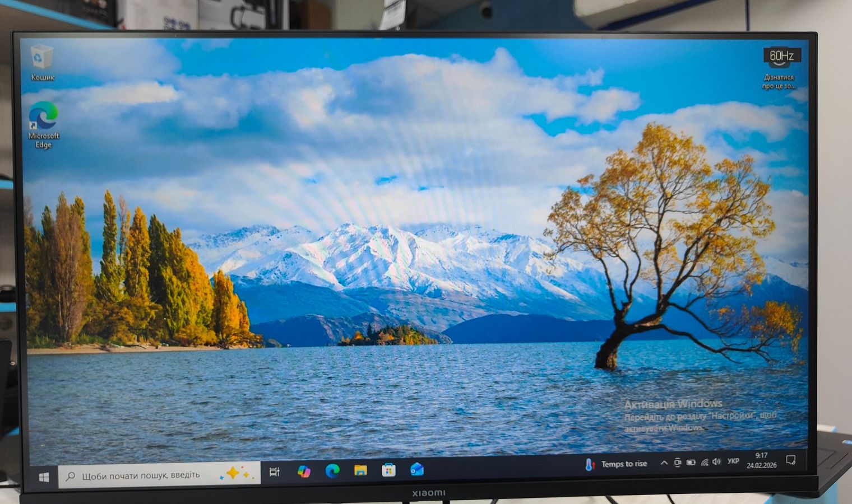Screen dimensions: 852x504
Task: Expand the hidden tray icons chevron
Action: point(664,463)
